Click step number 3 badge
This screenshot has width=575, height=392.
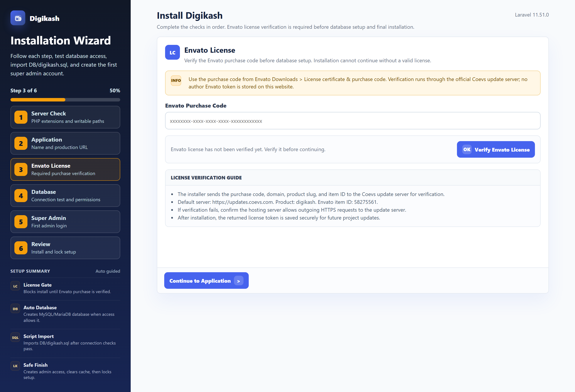[21, 170]
